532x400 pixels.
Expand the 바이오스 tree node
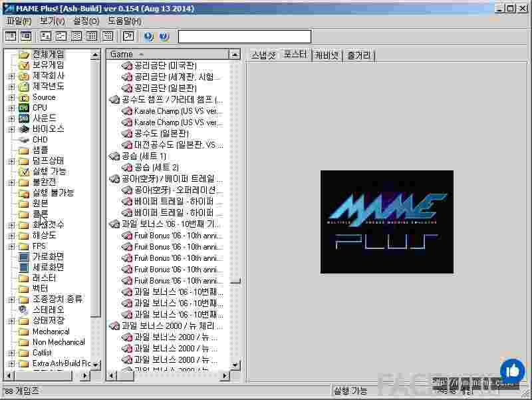click(x=11, y=129)
